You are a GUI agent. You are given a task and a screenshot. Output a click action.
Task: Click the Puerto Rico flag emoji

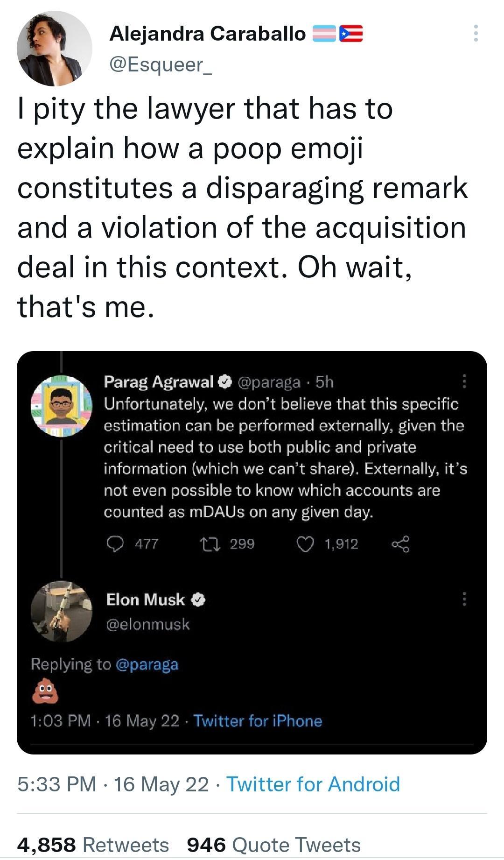pyautogui.click(x=351, y=33)
